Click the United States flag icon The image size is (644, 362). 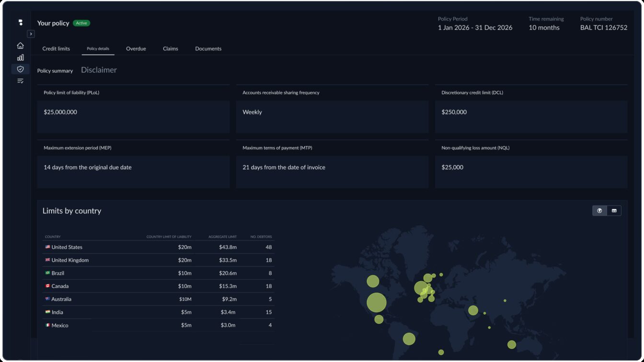pyautogui.click(x=47, y=247)
